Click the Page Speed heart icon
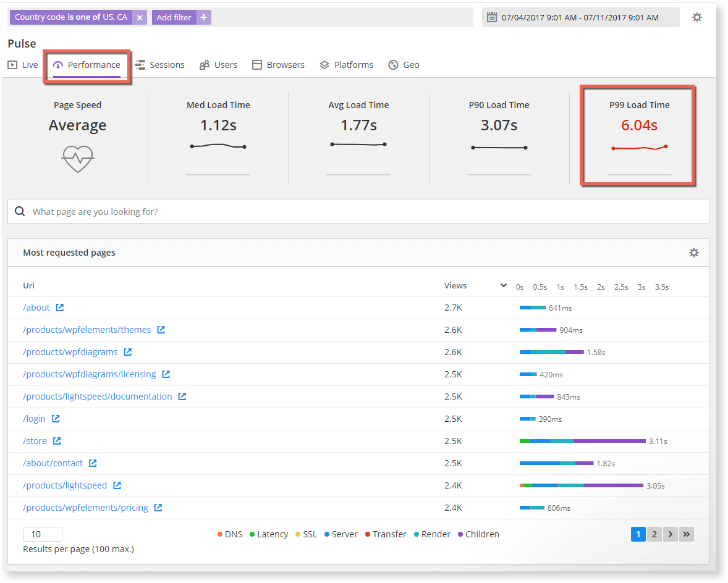The width and height of the screenshot is (728, 583). click(x=77, y=159)
